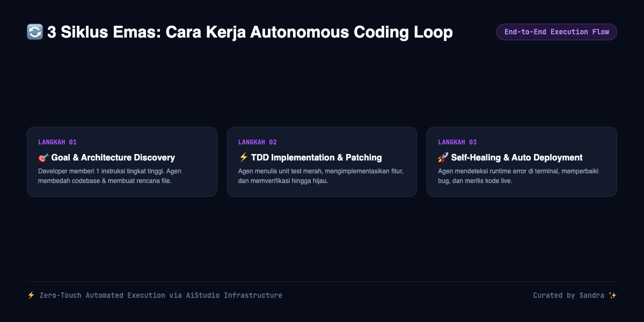Open the Self-Healing & Auto Deployment heading
The width and height of the screenshot is (644, 322).
[517, 158]
